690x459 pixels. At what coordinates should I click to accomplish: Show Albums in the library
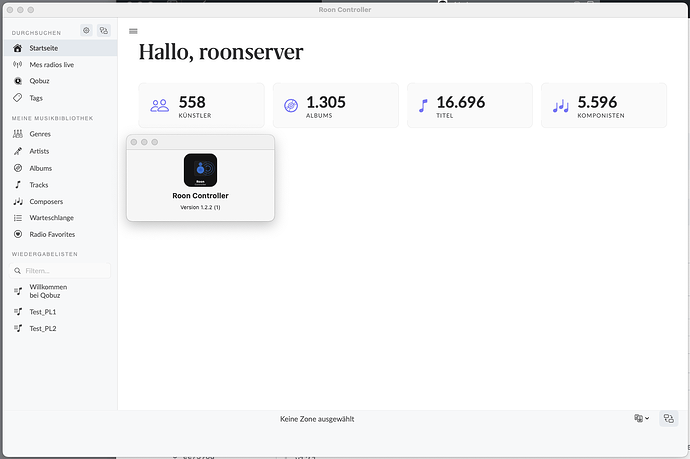(x=40, y=168)
